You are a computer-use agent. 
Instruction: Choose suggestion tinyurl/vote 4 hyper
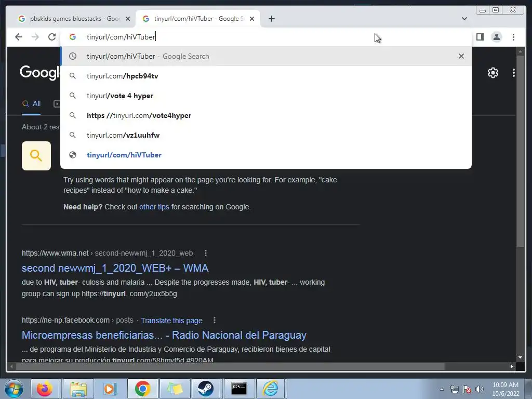265,96
